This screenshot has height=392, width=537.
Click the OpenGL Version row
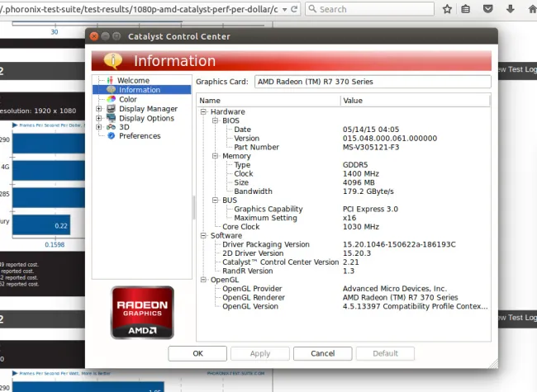(x=344, y=306)
